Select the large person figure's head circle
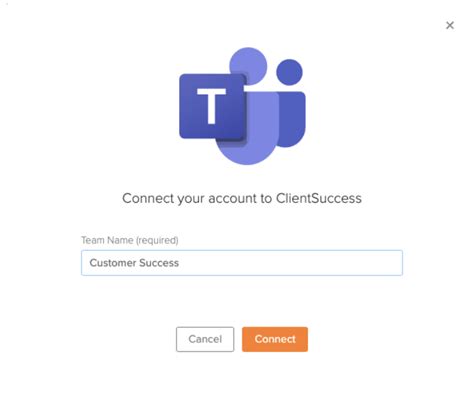Image resolution: width=474 pixels, height=400 pixels. point(248,66)
